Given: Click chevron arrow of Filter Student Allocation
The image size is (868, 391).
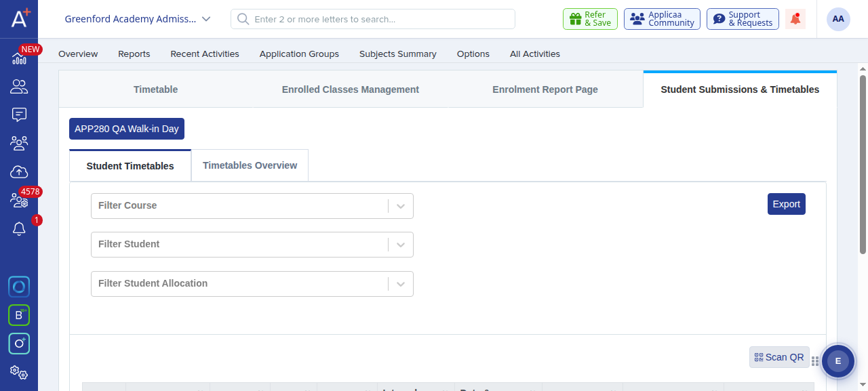Looking at the screenshot, I should tap(401, 284).
